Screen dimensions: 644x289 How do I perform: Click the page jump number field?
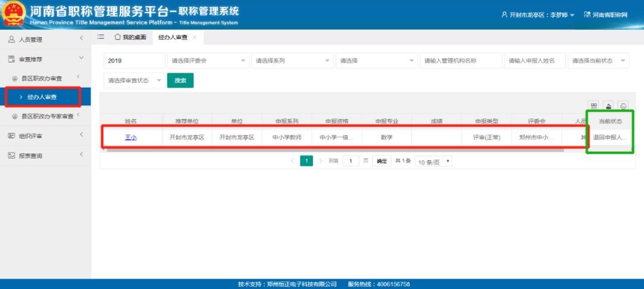point(351,161)
